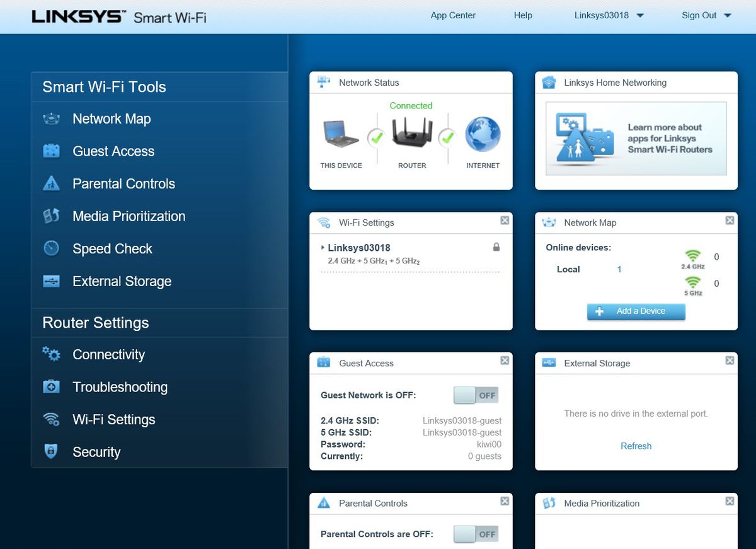
Task: Select the Media Prioritization sidebar icon
Action: tap(51, 216)
